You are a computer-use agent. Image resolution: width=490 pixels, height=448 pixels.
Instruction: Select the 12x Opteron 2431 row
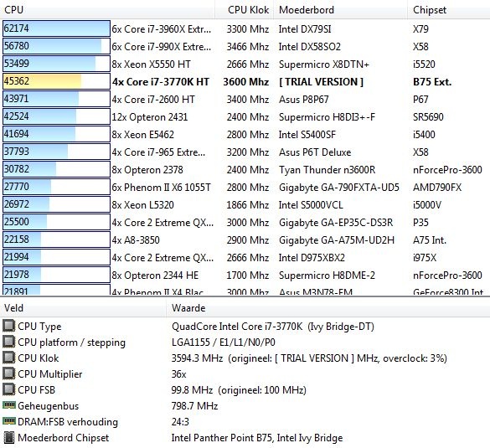pos(245,117)
